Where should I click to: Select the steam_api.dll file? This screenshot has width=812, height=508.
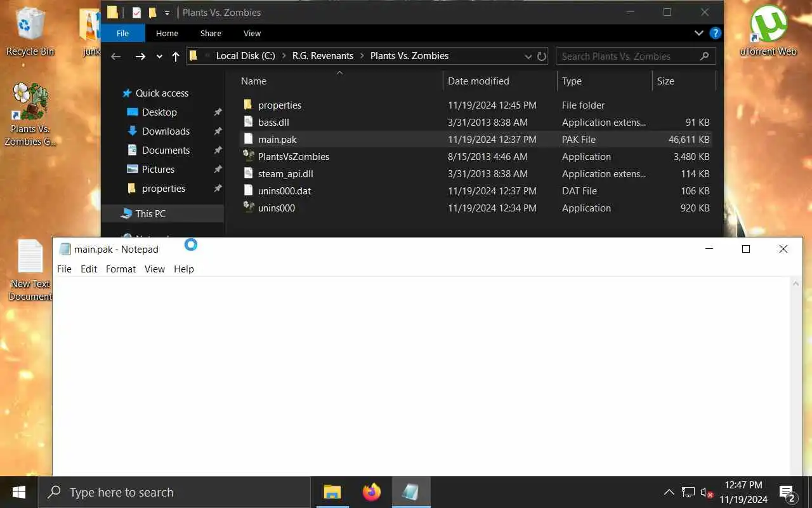285,173
